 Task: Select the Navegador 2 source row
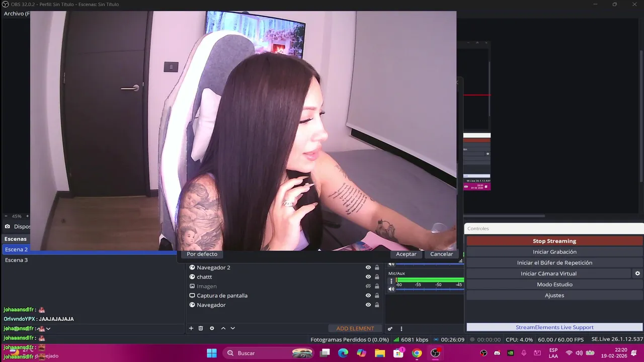284,267
